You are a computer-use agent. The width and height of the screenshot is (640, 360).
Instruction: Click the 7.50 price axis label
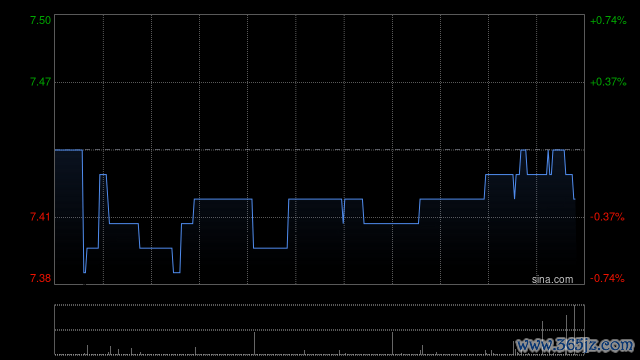click(x=40, y=20)
